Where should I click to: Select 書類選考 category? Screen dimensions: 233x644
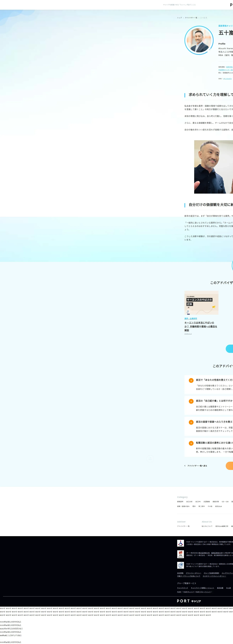(x=180, y=501)
